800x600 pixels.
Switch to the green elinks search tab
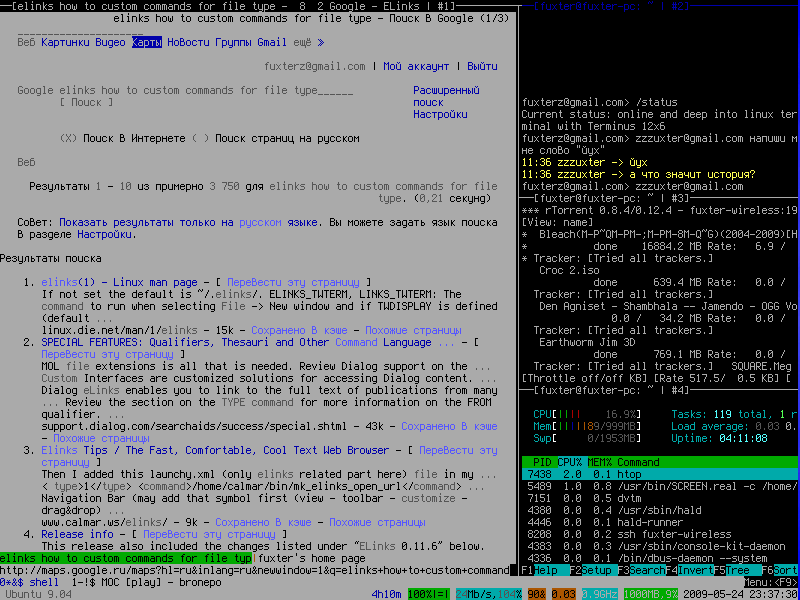pos(126,558)
